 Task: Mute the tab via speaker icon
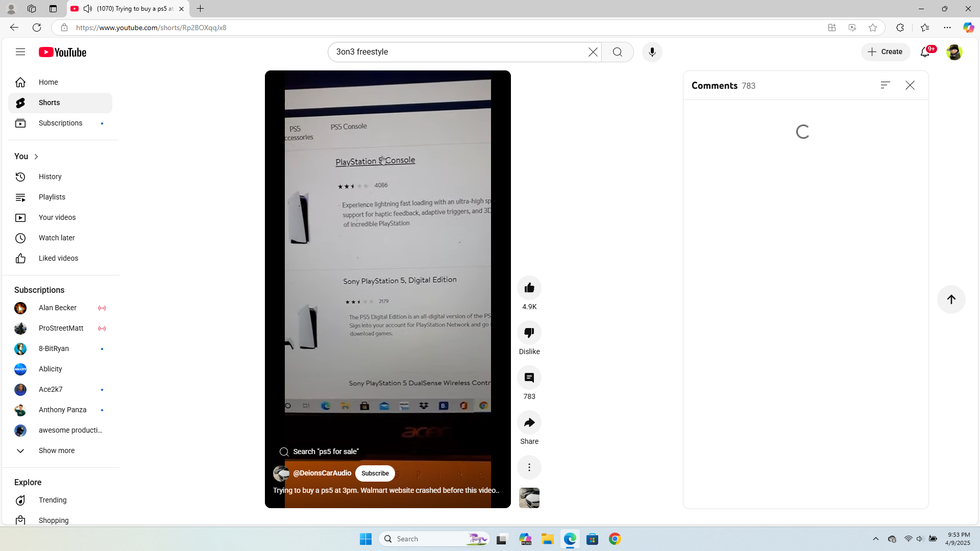[88, 9]
